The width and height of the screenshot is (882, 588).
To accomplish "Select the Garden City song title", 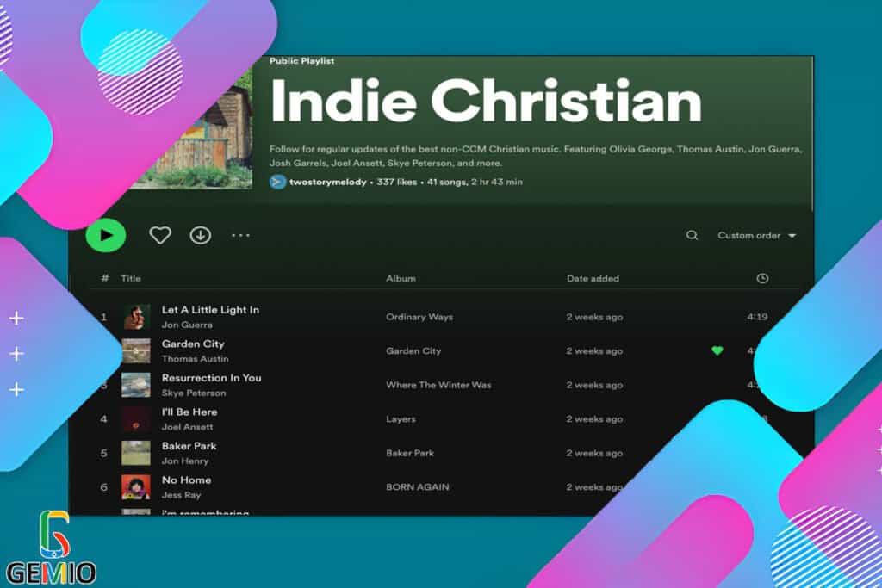I will (x=193, y=344).
